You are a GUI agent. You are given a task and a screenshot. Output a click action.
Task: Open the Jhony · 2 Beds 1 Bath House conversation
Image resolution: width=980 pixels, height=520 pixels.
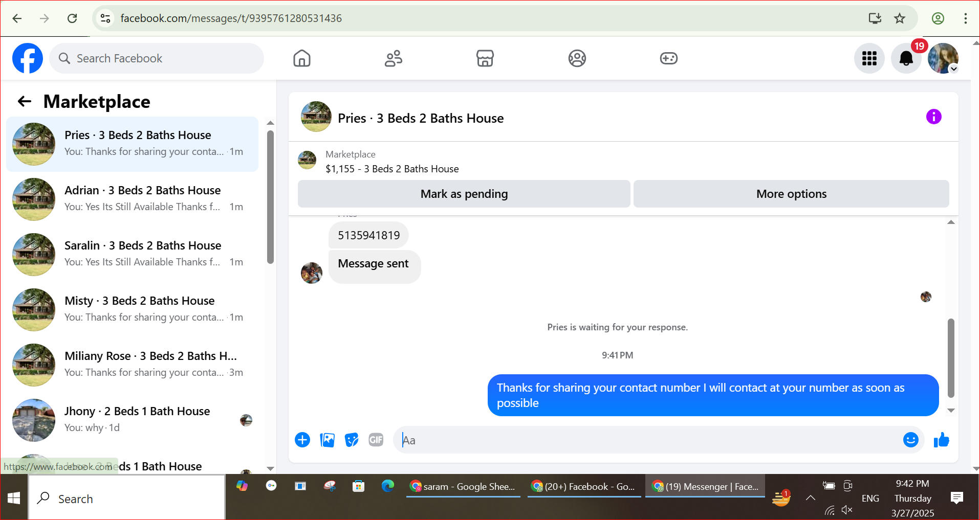(132, 420)
